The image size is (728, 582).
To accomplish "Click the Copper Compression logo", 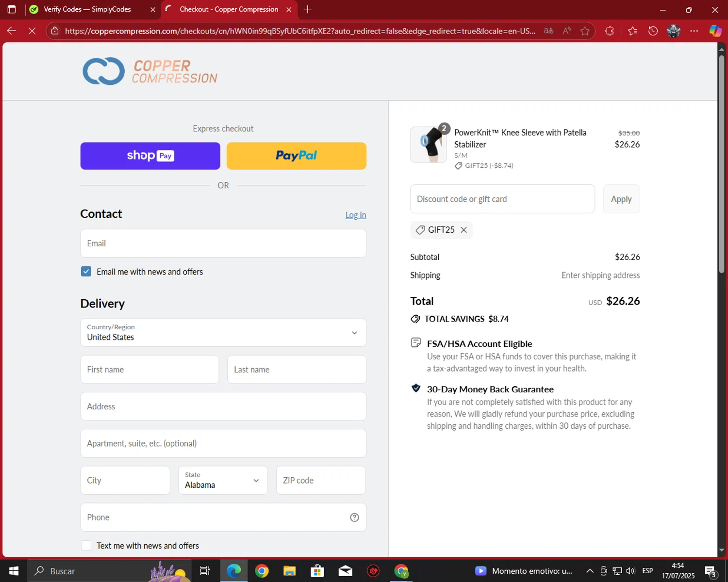I will click(150, 72).
